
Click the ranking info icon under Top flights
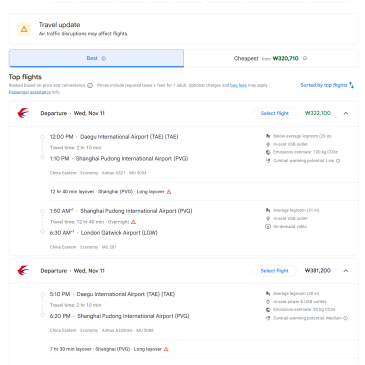pyautogui.click(x=90, y=85)
